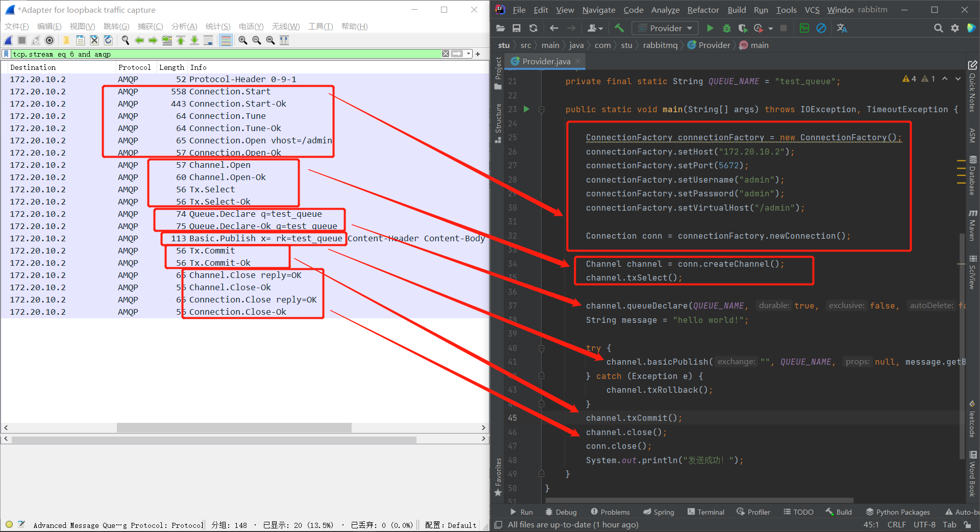Open Wireshark capture options gear icon
This screenshot has height=532, width=980.
click(x=50, y=40)
